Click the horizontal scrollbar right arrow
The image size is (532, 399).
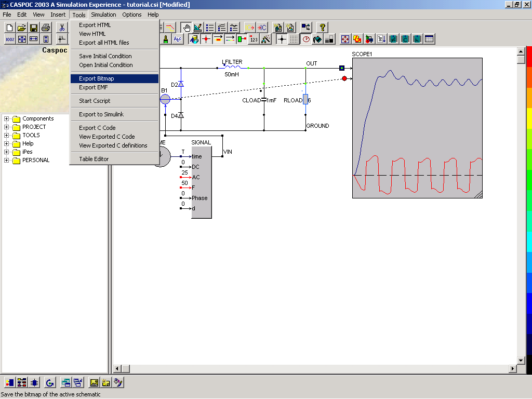pos(513,368)
